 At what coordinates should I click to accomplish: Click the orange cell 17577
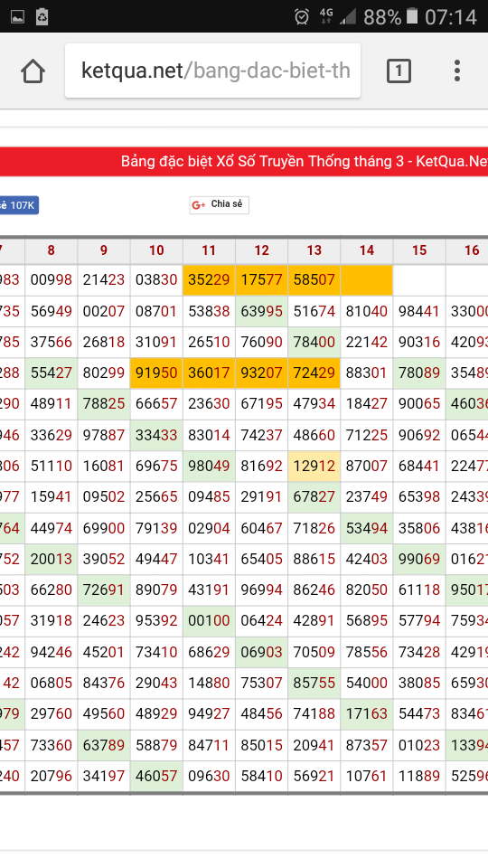[261, 280]
